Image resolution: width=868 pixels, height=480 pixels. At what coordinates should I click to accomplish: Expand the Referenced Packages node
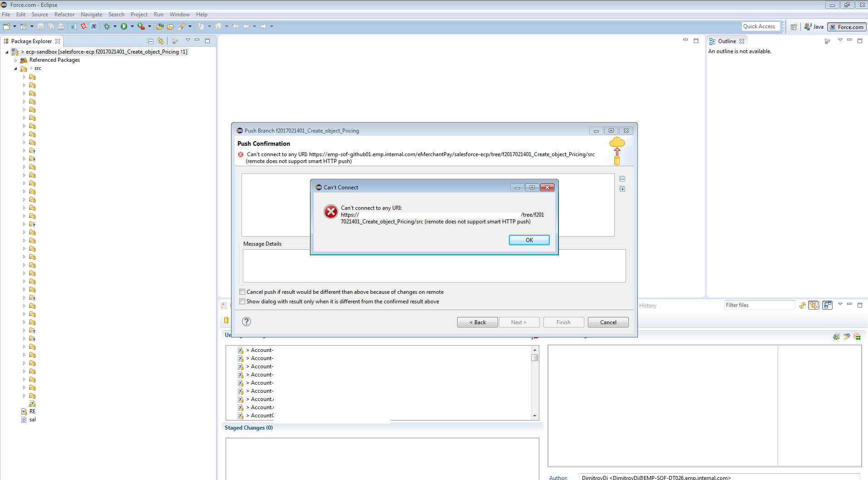click(x=15, y=60)
